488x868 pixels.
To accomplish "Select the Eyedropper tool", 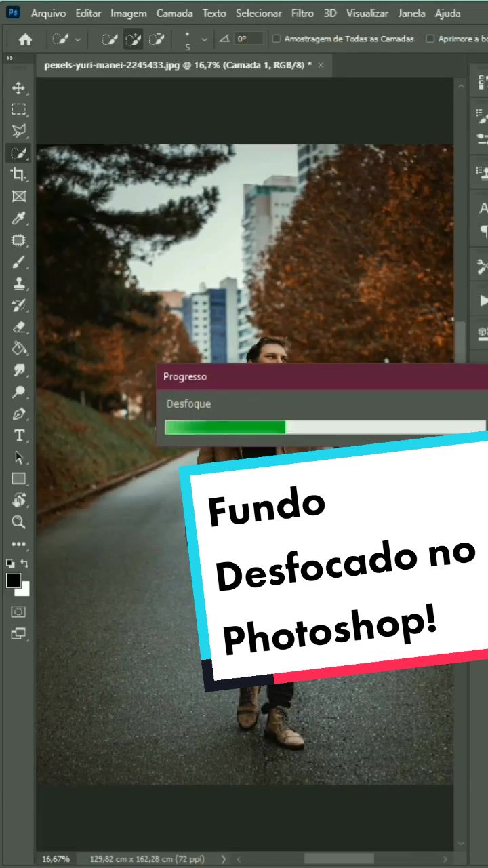I will coord(18,218).
